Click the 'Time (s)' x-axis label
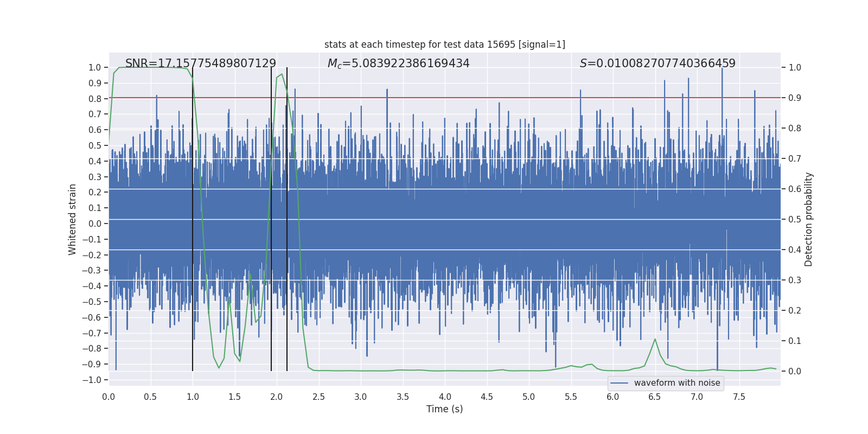This screenshot has height=434, width=868. (445, 409)
